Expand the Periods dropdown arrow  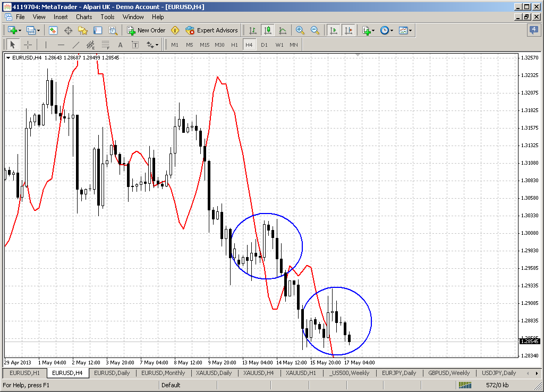(392, 30)
